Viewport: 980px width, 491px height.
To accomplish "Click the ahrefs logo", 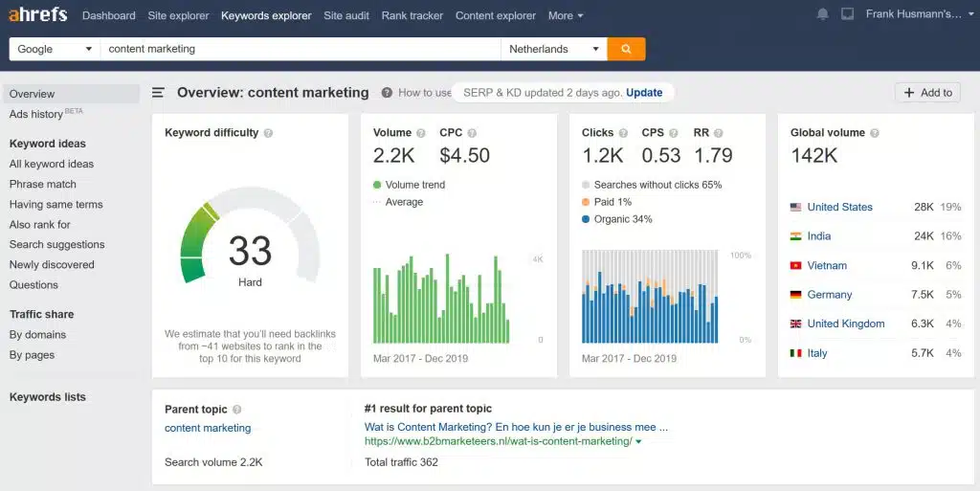I will [x=39, y=15].
